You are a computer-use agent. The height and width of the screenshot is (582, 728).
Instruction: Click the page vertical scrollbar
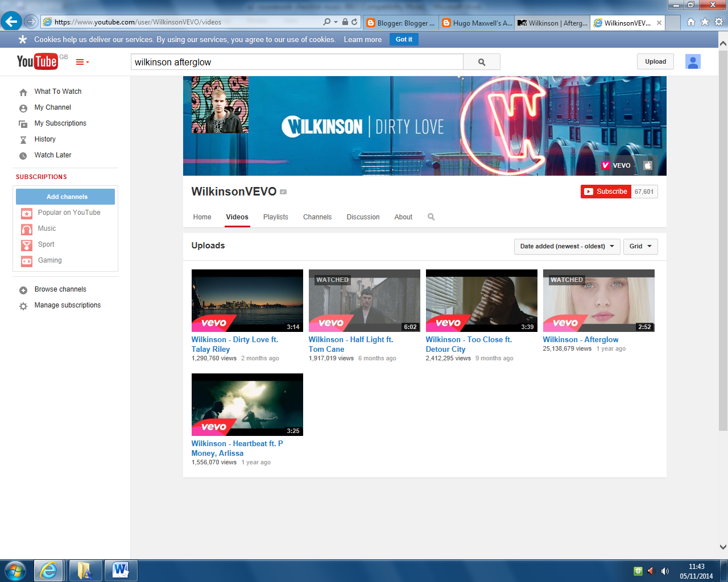(723, 240)
